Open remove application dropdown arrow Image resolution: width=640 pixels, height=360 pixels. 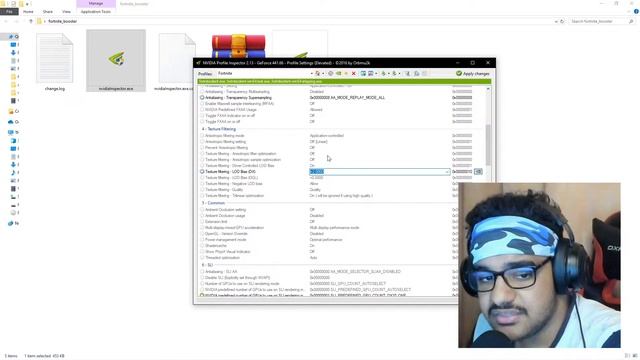pyautogui.click(x=376, y=73)
